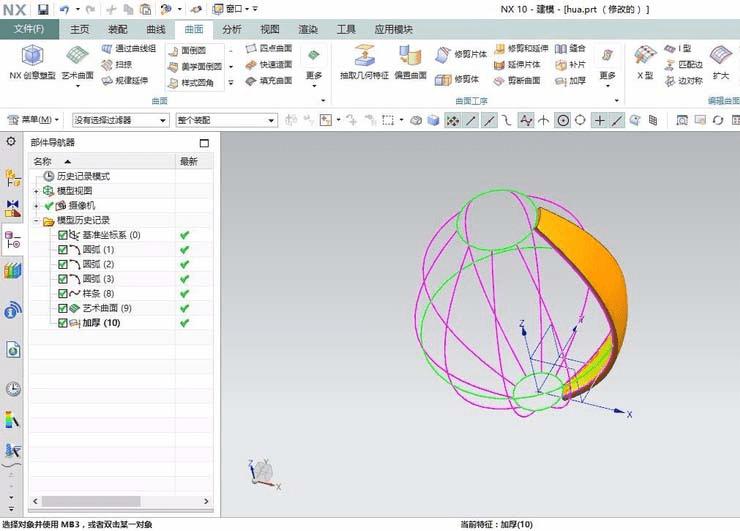
Task: Expand the 摄像机 tree node
Action: pyautogui.click(x=36, y=206)
